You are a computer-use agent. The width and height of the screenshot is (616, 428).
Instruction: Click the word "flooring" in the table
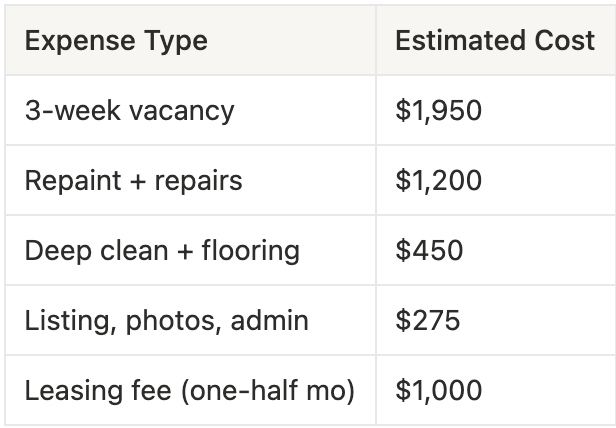[248, 250]
